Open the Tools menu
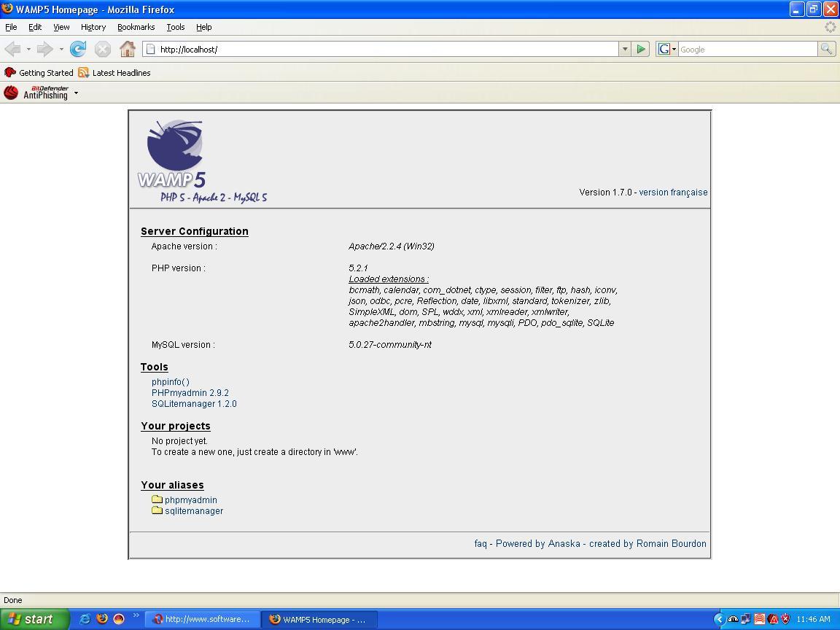 click(x=175, y=27)
